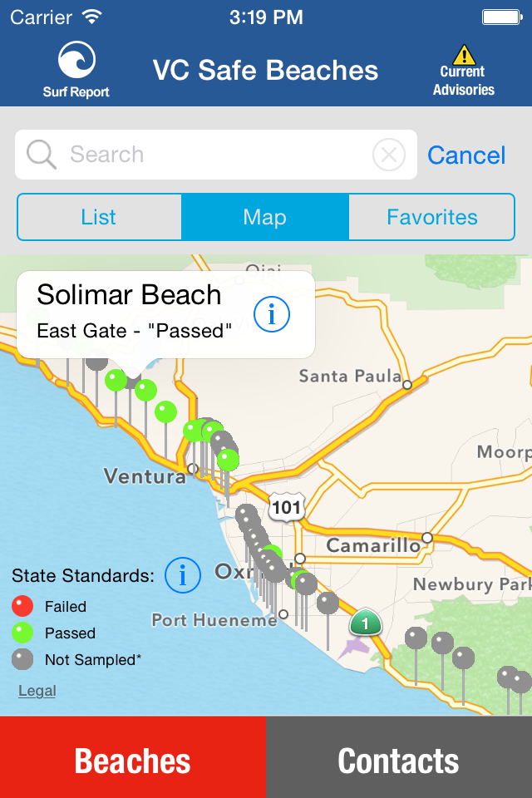Open State Standards info icon
532x798 pixels.
(183, 574)
